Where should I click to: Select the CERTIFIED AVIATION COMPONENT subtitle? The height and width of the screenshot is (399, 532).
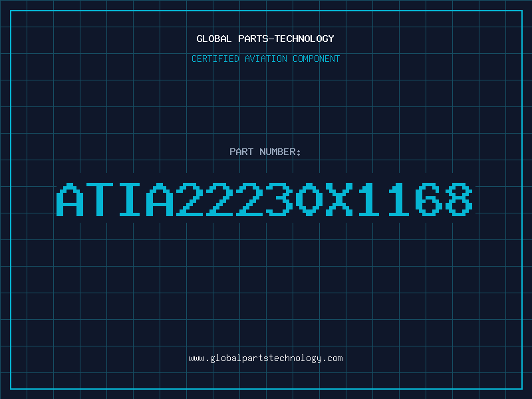point(265,59)
